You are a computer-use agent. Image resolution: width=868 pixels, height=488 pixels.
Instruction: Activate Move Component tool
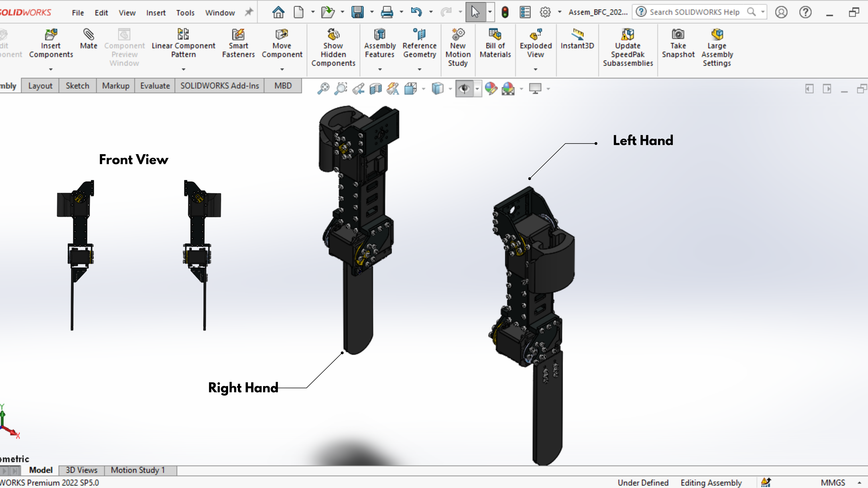(x=282, y=43)
